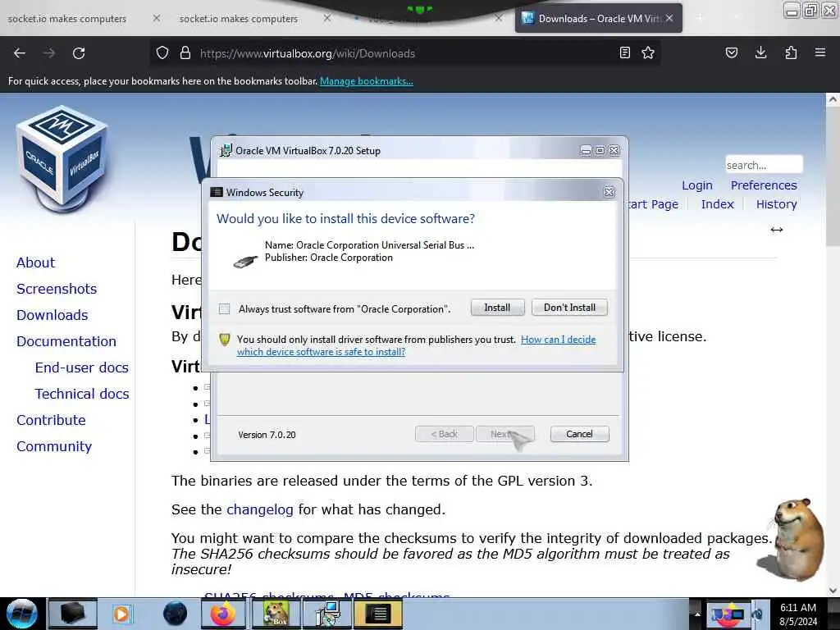Open the Firefox downloads arrow icon
Viewport: 840px width, 630px height.
(x=760, y=52)
